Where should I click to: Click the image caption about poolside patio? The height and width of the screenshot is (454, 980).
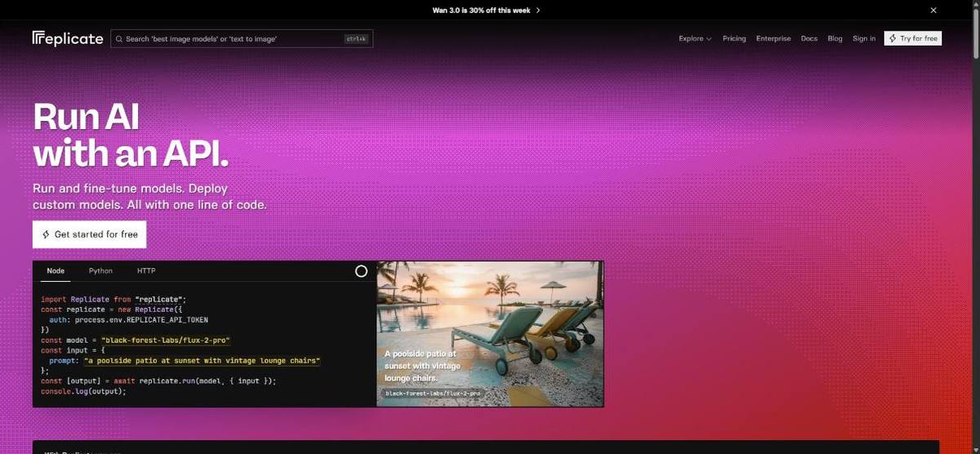pos(423,366)
